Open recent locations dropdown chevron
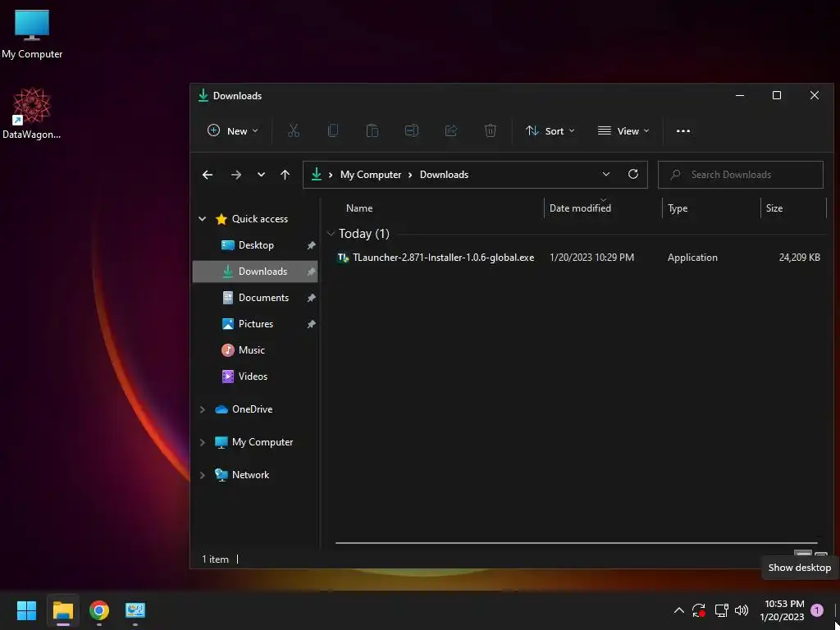 coord(261,175)
